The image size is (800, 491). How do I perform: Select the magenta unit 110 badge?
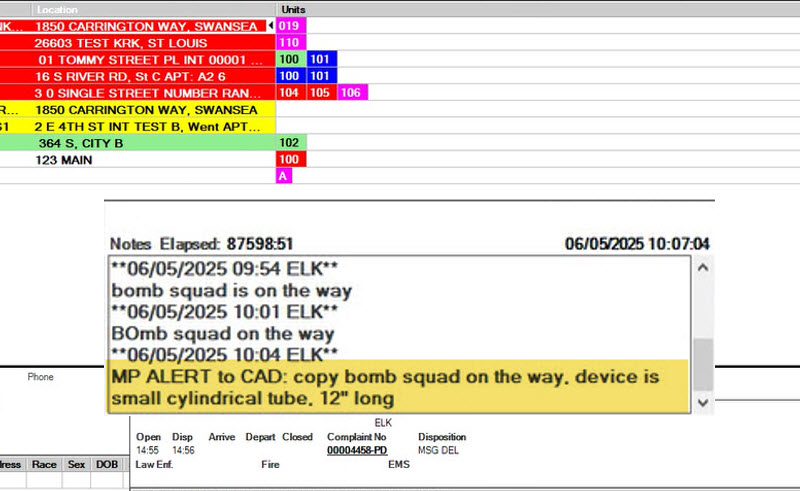click(x=290, y=43)
